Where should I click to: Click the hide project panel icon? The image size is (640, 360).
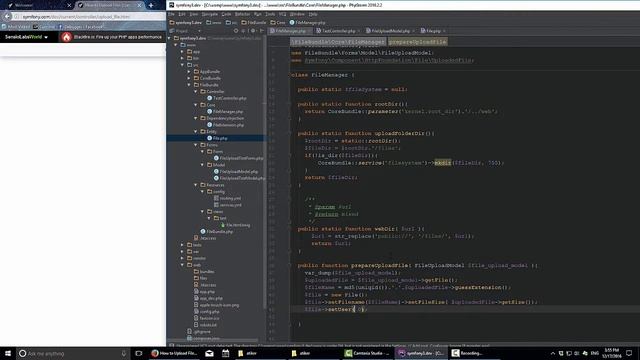262,31
